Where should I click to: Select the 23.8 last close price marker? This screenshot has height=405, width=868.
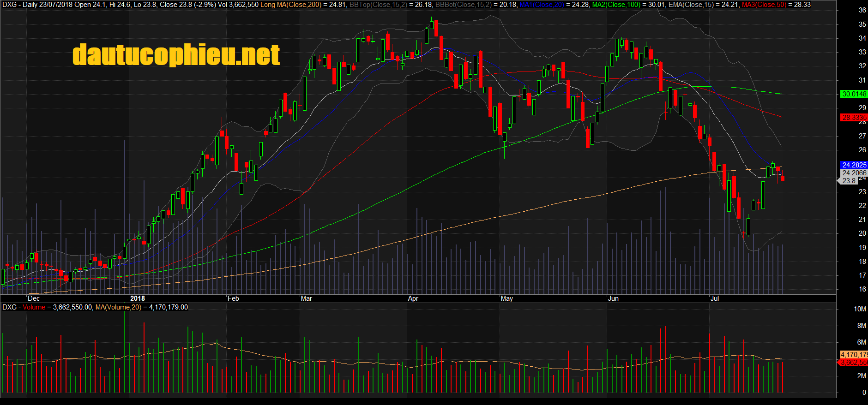(x=849, y=181)
